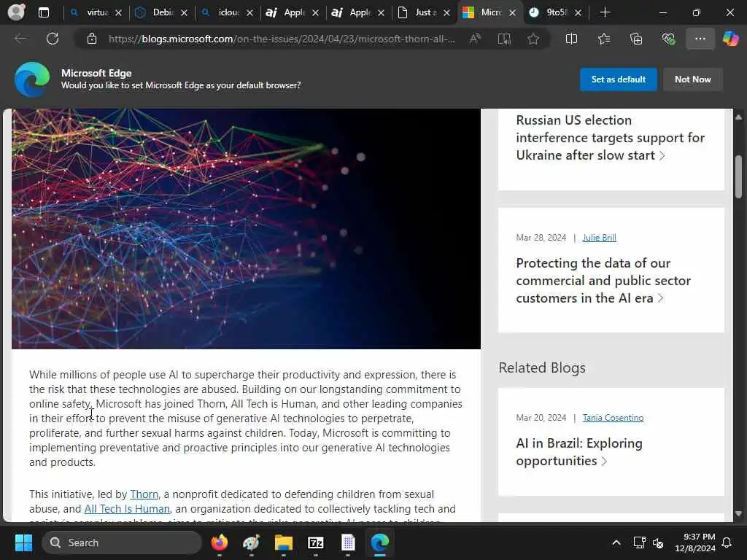Close the '9to5' tab

pyautogui.click(x=578, y=13)
